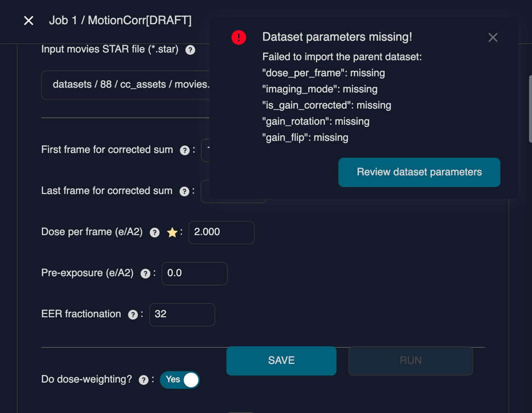The width and height of the screenshot is (532, 413).
Task: Click the Dose per frame value field
Action: (x=221, y=233)
